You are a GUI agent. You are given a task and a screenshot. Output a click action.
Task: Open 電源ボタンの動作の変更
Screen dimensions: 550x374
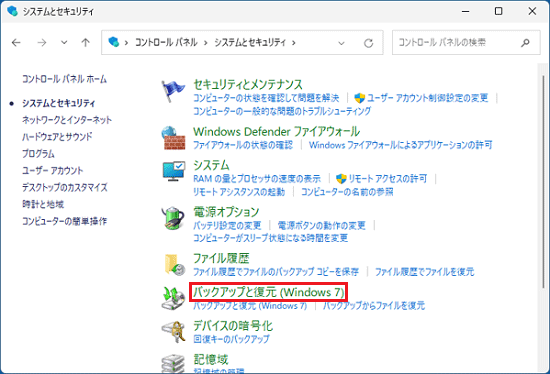pyautogui.click(x=322, y=225)
